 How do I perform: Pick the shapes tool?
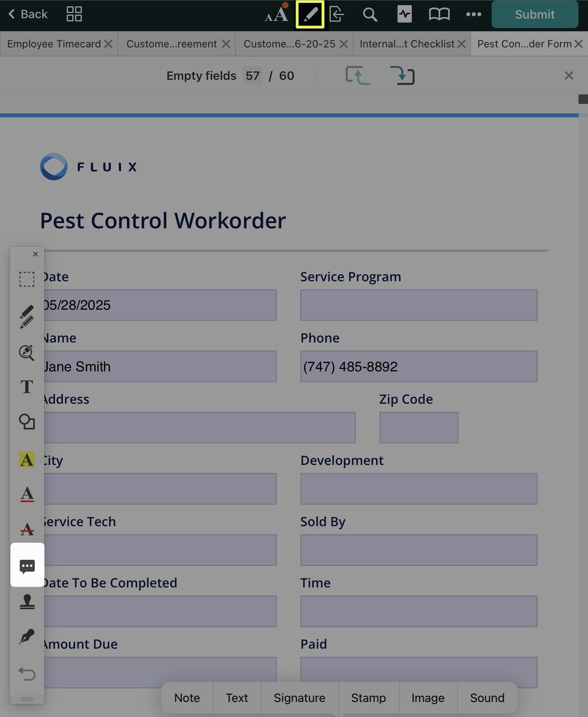coord(27,422)
